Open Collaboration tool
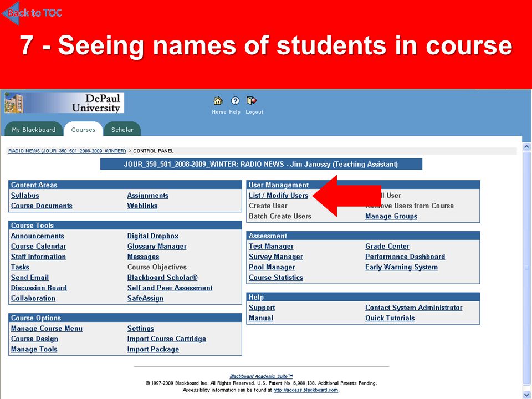532x399 pixels. [x=33, y=298]
